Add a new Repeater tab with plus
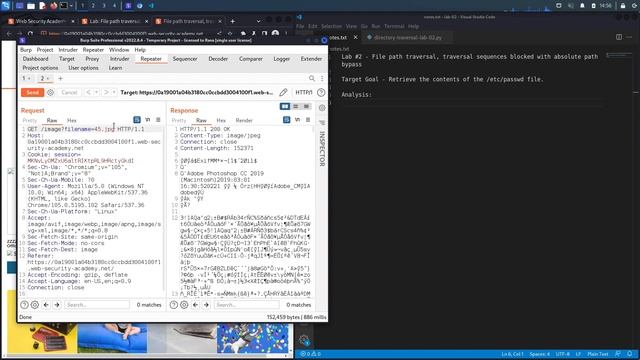 click(x=60, y=78)
